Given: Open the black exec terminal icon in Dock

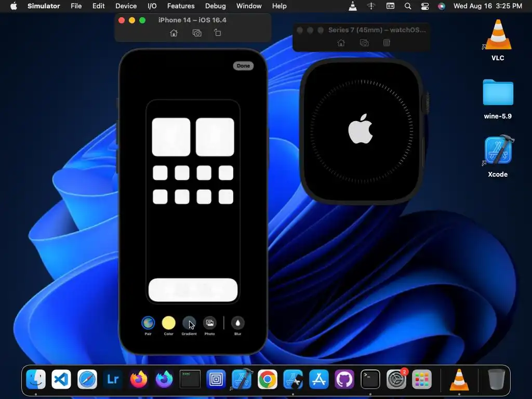Looking at the screenshot, I should point(190,379).
